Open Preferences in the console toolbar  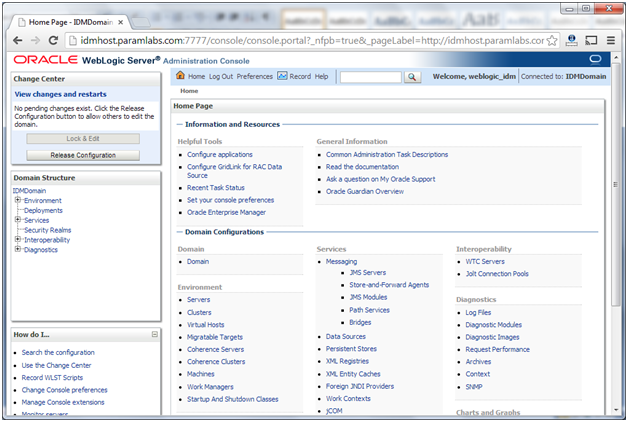pos(254,76)
